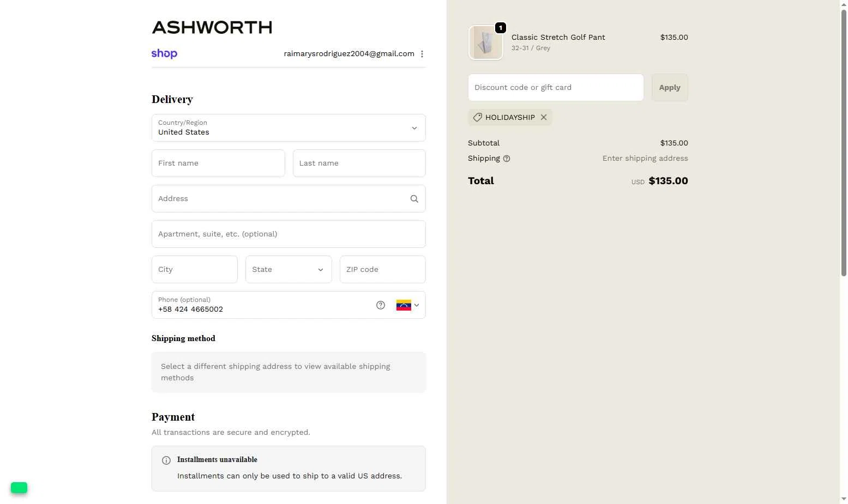The width and height of the screenshot is (848, 504).
Task: Click the Installments unavailable heading
Action: (x=217, y=459)
